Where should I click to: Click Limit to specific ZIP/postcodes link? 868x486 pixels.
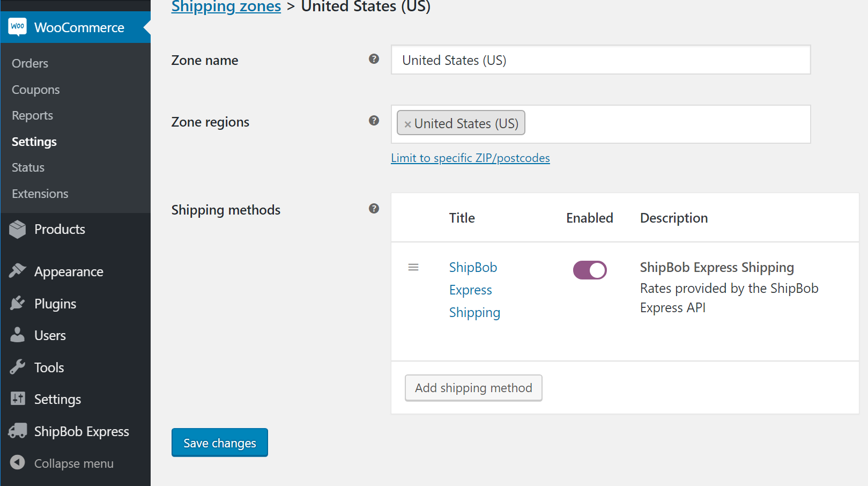tap(470, 158)
